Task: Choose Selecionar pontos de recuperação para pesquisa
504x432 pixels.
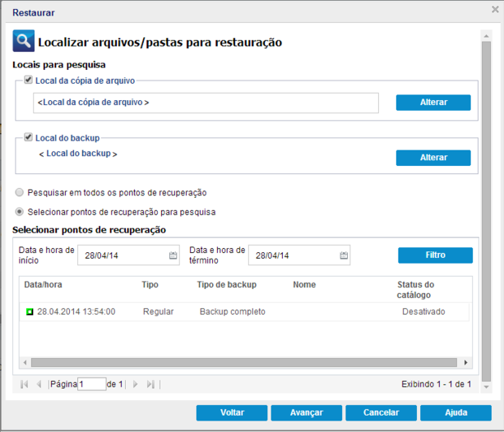Action: click(x=20, y=212)
